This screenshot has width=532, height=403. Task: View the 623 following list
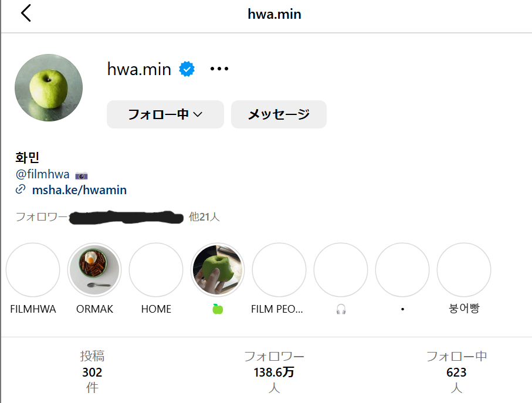[456, 372]
